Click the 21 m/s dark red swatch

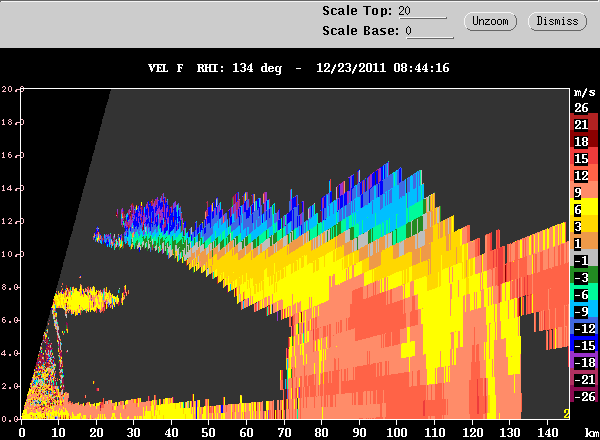[584, 124]
